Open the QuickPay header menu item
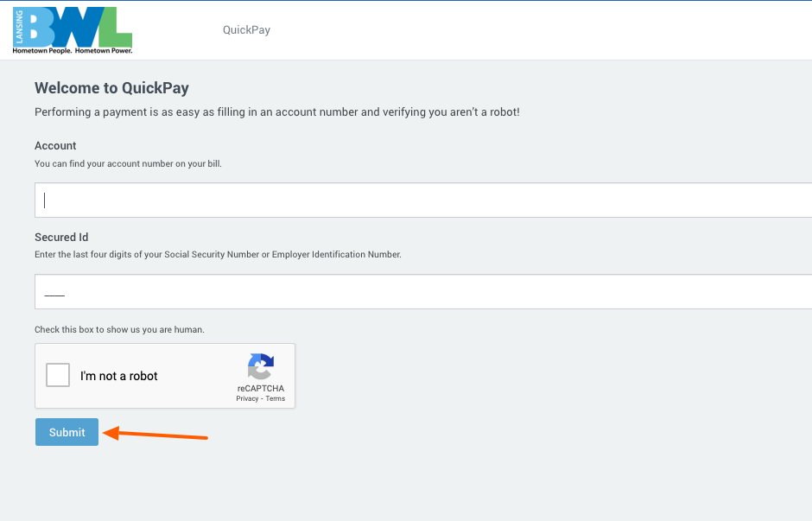812x521 pixels. (x=246, y=30)
